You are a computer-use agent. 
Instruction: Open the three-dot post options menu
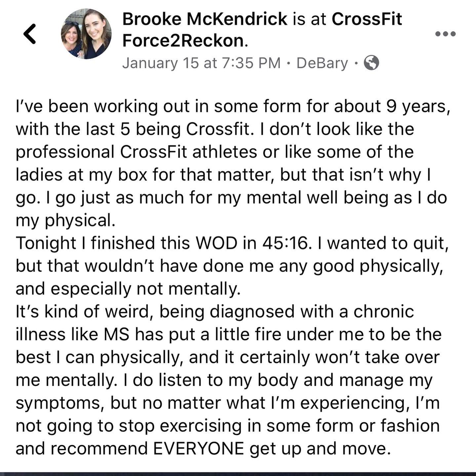[445, 34]
